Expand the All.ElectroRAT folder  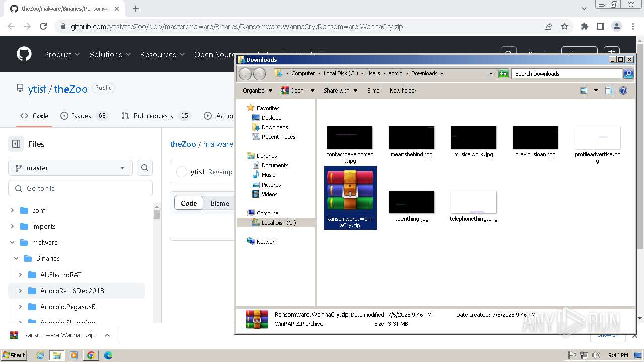click(20, 275)
